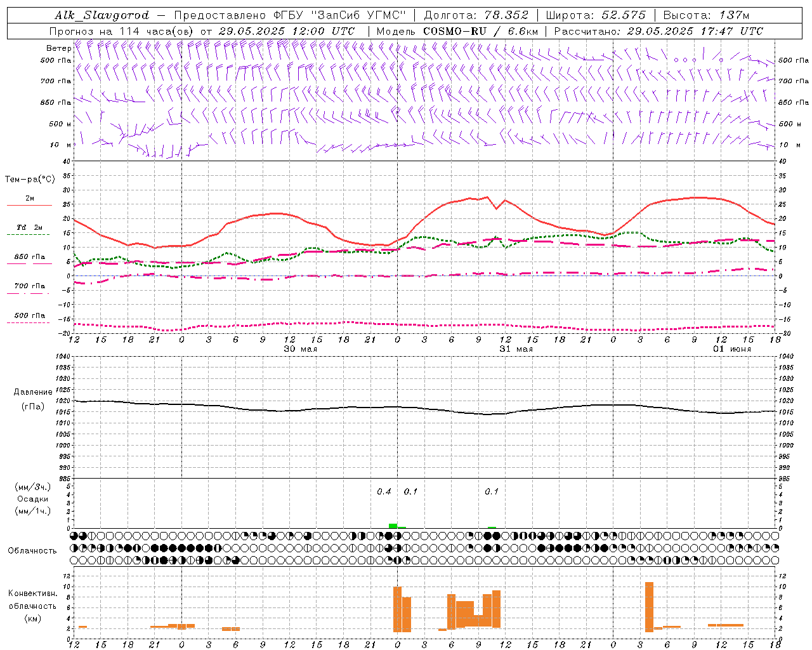Click the 'Осадки' precipitation label

33,499
